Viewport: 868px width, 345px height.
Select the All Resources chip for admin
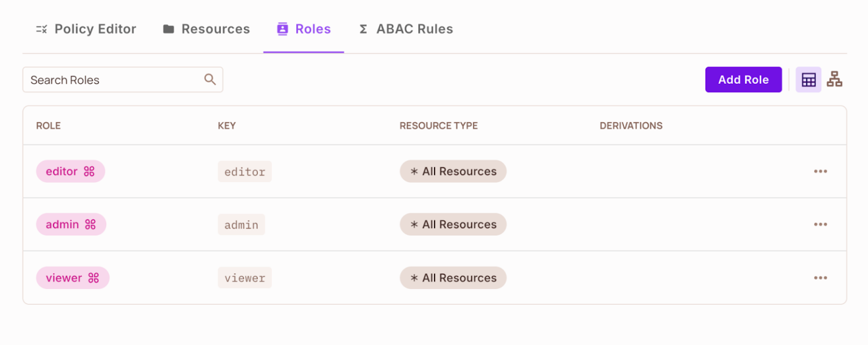click(x=453, y=224)
